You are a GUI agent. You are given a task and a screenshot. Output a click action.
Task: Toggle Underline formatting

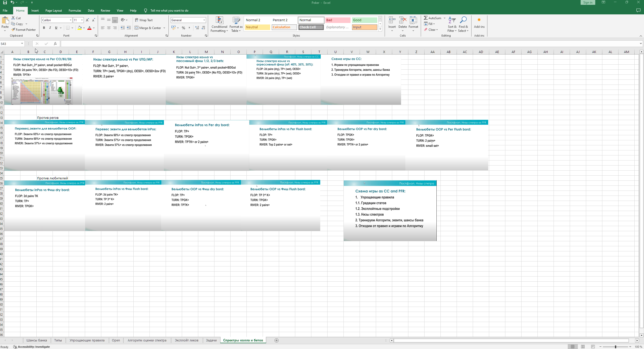[56, 28]
